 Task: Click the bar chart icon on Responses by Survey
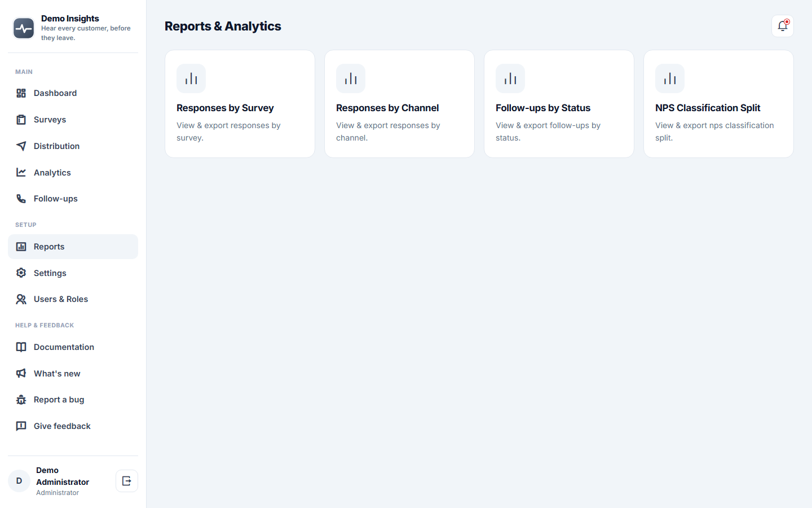click(191, 78)
